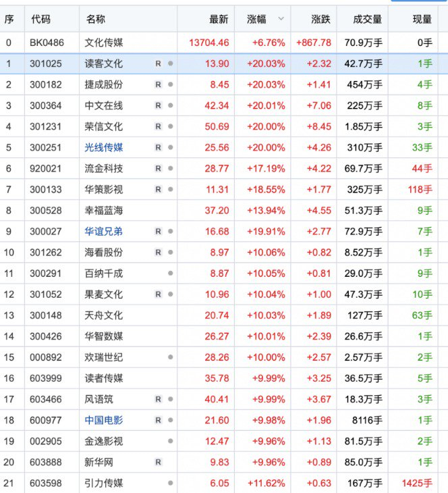Viewport: 448px width, 493px height.
Task: Click the R badge beside 捷成股份
Action: point(158,84)
